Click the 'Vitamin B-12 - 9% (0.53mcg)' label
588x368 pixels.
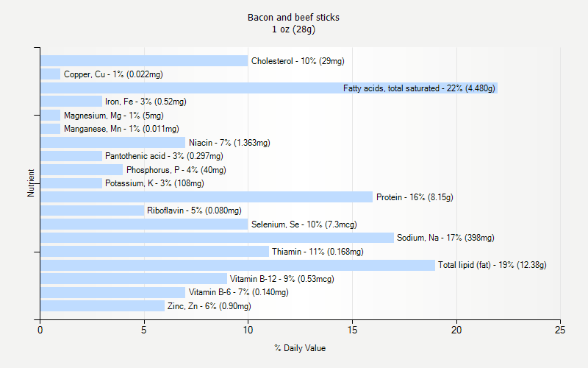pyautogui.click(x=282, y=279)
